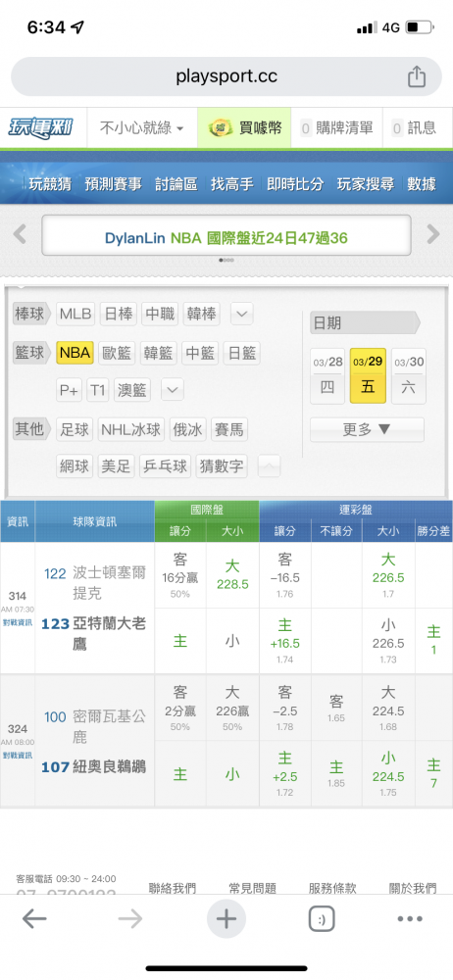Open 亞特蘭大老鷹 team link

(x=109, y=634)
